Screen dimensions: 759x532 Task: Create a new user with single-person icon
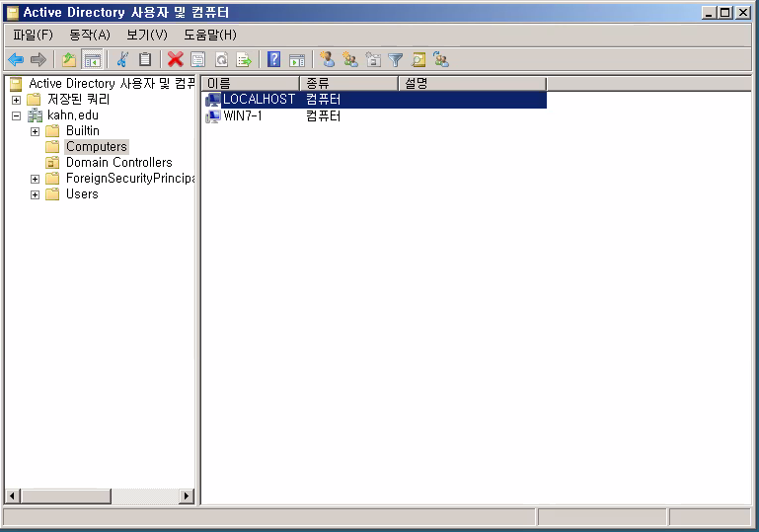pyautogui.click(x=328, y=60)
